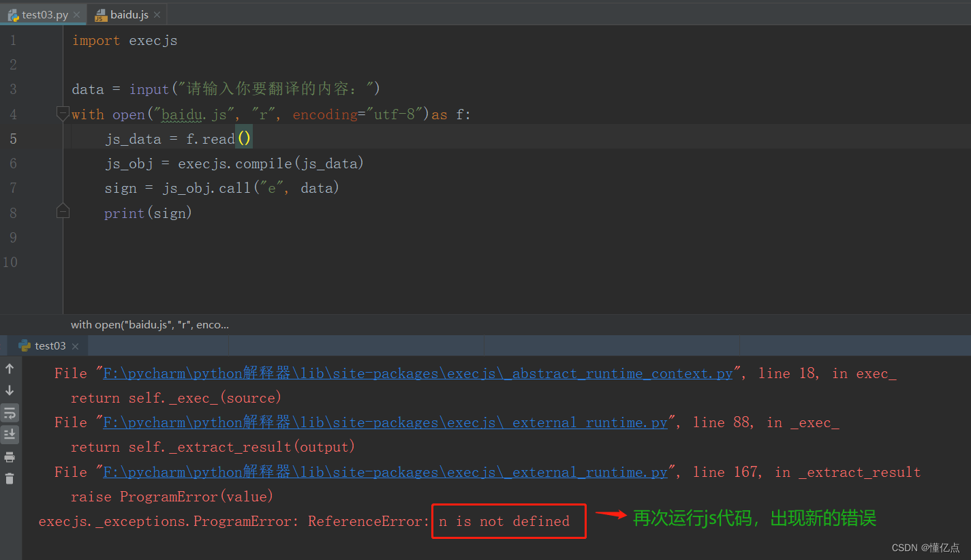Toggle soft-wrap for console output

10,412
